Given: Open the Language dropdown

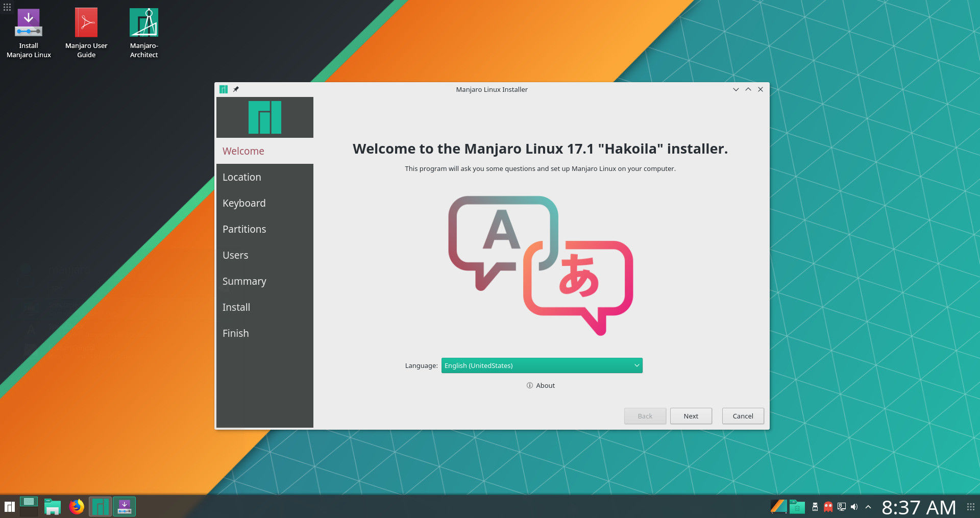Looking at the screenshot, I should click(x=542, y=365).
